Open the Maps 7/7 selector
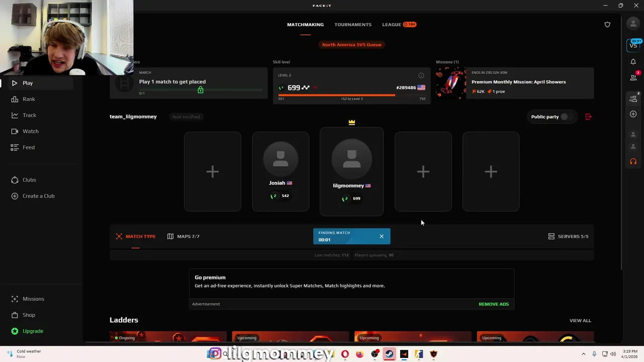644x362 pixels. coord(183,236)
